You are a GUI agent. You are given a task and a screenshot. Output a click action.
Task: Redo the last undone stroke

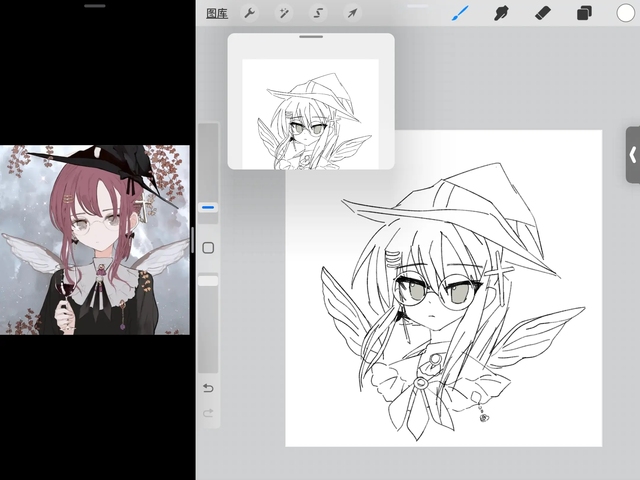(208, 413)
